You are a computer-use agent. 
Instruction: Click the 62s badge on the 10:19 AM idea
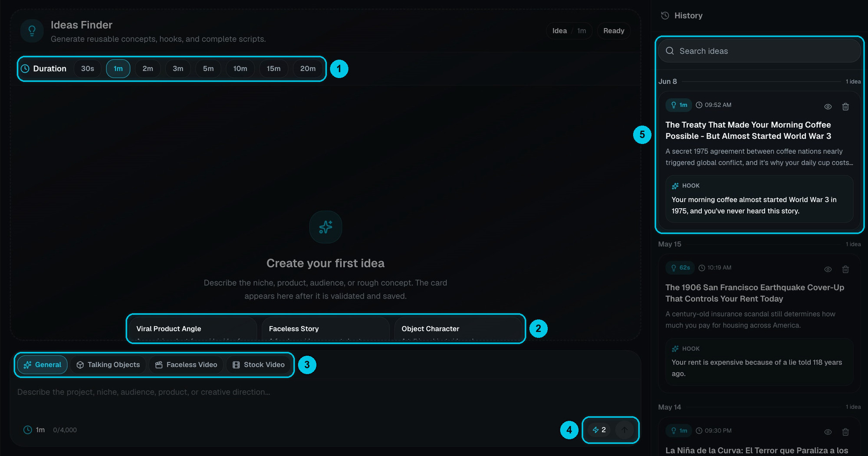point(680,268)
